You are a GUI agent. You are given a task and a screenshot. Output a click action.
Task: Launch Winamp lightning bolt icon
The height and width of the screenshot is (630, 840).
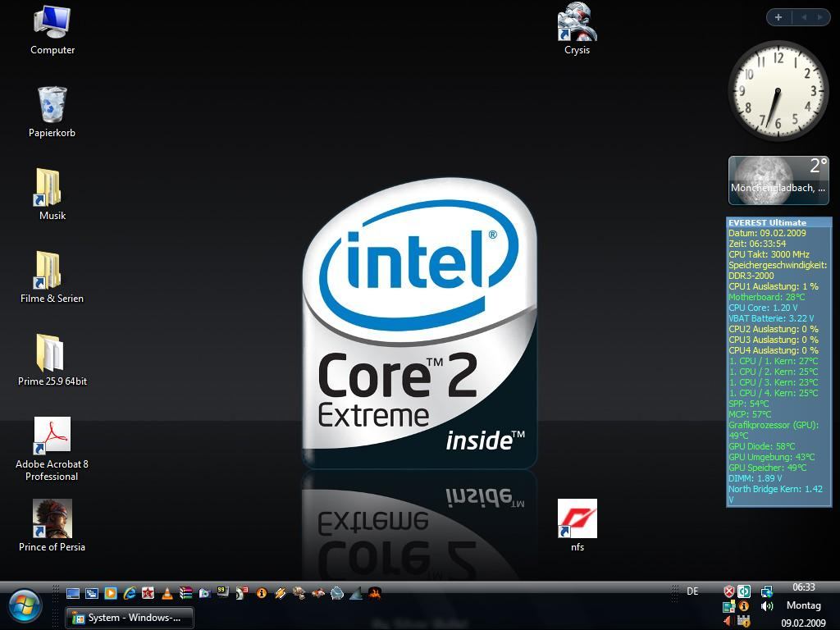(281, 593)
